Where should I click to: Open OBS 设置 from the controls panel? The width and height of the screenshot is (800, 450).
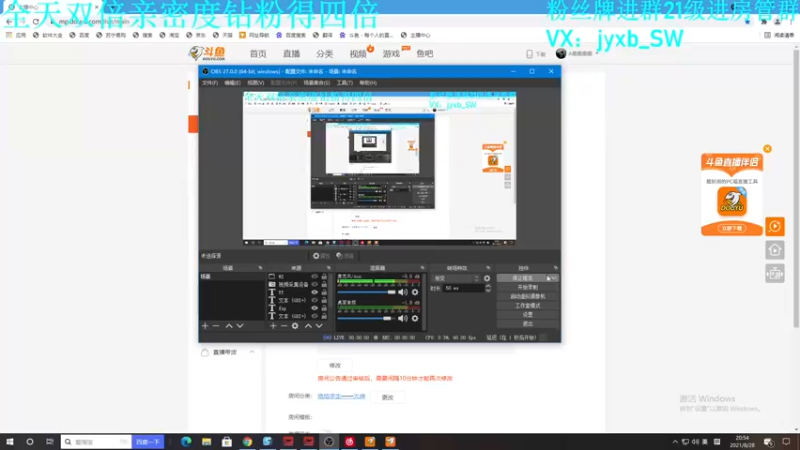coord(527,315)
